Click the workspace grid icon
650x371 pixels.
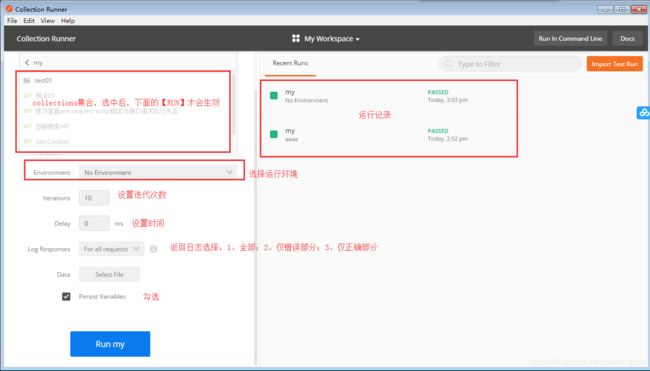296,39
